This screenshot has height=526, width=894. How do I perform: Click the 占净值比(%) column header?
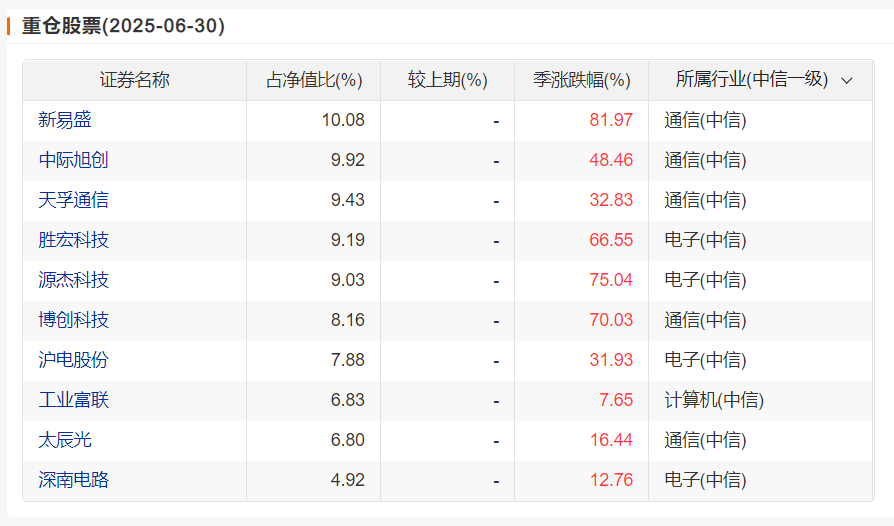[314, 80]
